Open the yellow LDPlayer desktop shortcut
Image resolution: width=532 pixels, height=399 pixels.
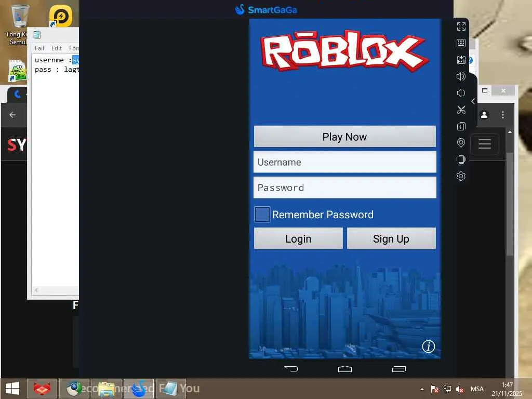[60, 16]
